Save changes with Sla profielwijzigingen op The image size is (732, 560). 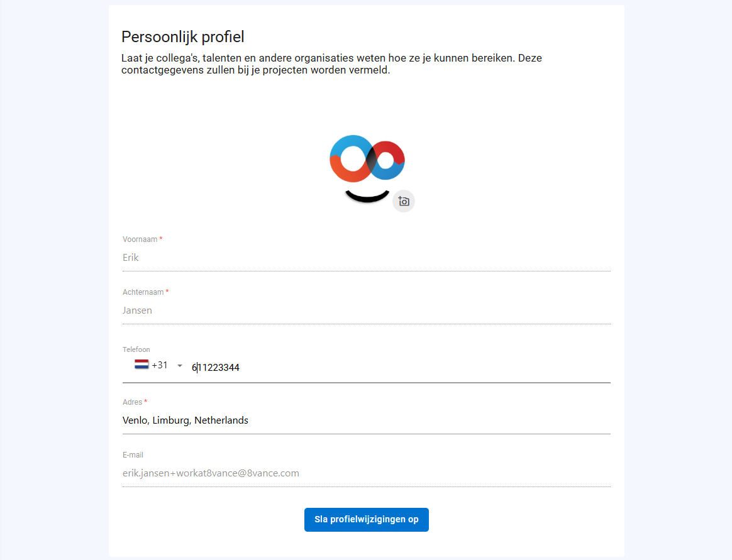click(x=367, y=519)
